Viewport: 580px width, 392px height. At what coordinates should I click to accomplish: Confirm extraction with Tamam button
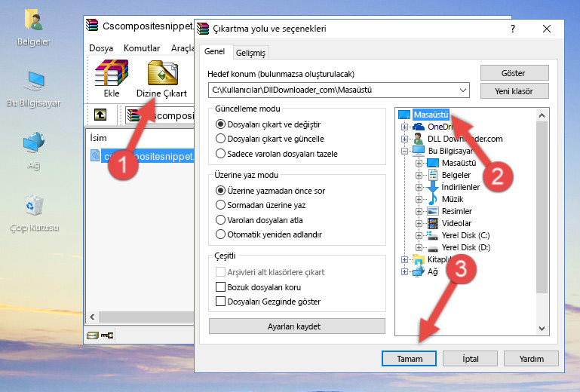pos(409,359)
